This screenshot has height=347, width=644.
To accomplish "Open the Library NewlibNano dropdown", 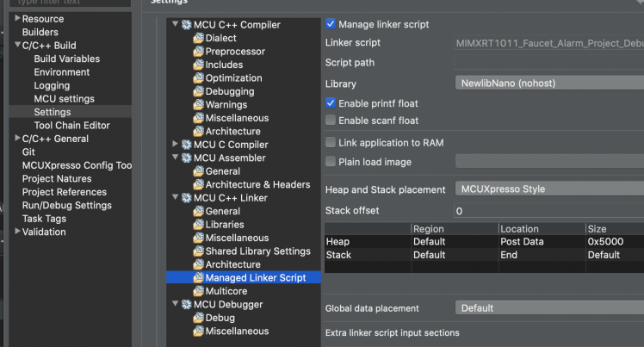I will pos(548,84).
